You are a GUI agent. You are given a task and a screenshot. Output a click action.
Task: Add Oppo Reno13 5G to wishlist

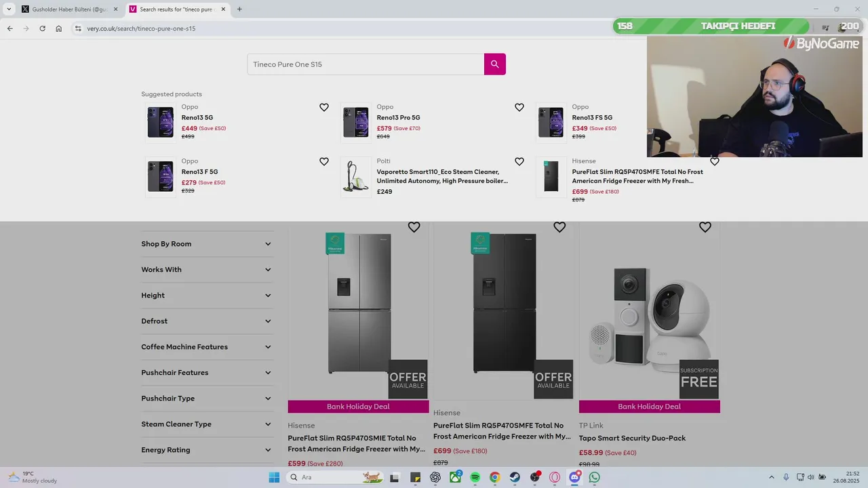click(x=324, y=107)
